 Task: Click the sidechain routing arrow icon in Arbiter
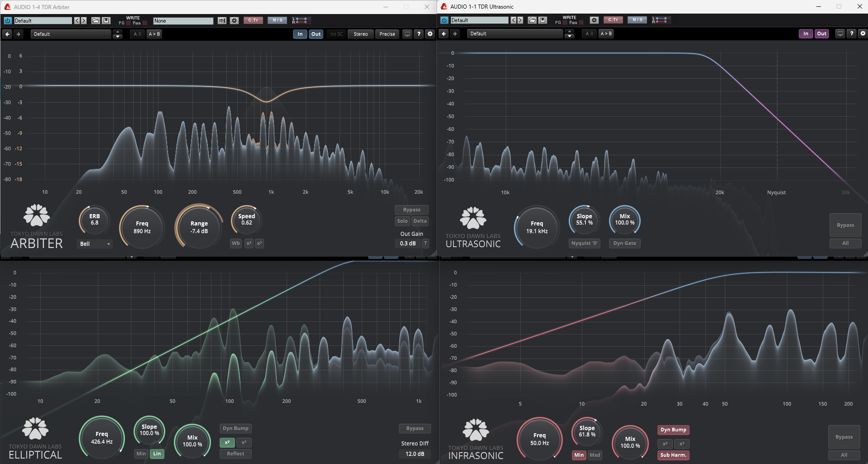click(222, 20)
